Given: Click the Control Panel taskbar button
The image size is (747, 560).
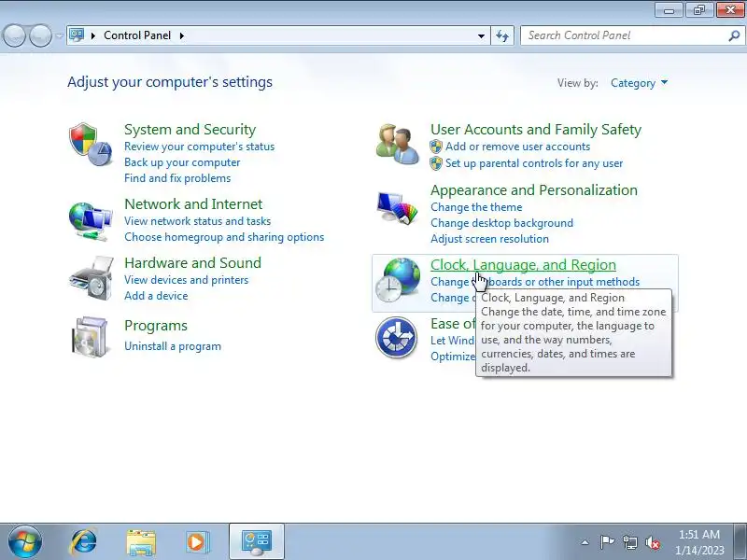Looking at the screenshot, I should 257,542.
